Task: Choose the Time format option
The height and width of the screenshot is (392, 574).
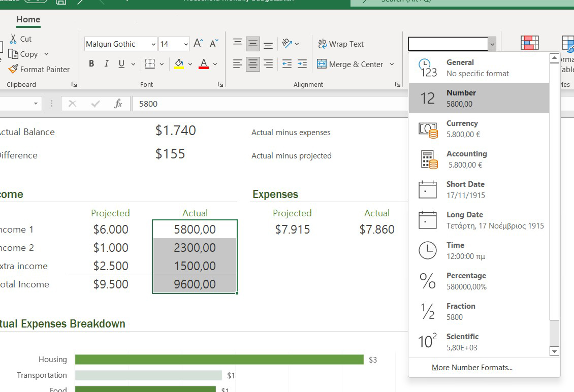Action: [479, 250]
